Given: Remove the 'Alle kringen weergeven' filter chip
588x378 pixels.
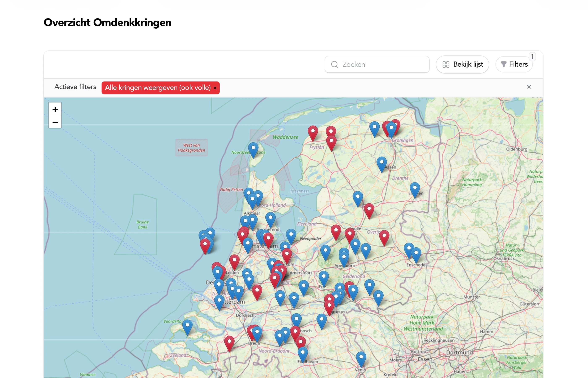Looking at the screenshot, I should [x=215, y=88].
